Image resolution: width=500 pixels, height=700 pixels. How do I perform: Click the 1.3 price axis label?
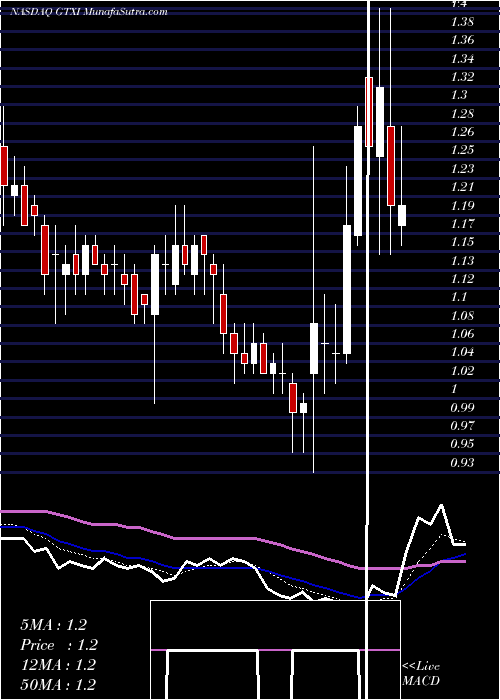(x=459, y=95)
